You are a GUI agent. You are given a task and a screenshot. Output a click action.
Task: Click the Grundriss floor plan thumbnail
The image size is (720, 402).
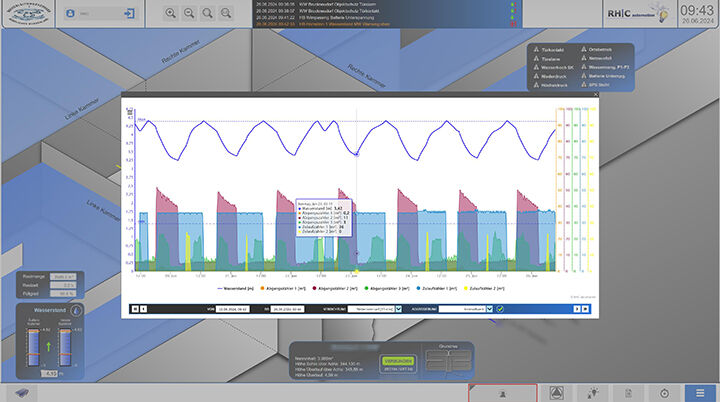point(448,361)
